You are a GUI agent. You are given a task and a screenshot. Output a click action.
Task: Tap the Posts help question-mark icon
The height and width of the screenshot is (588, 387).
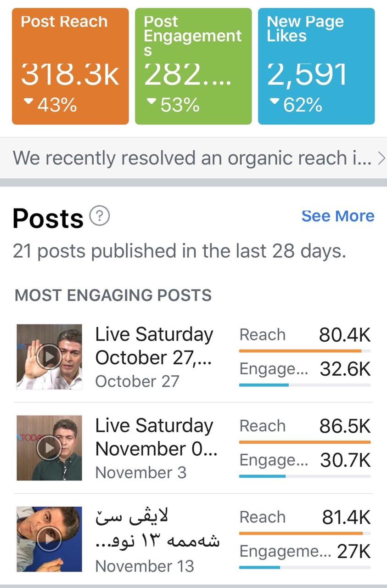[99, 216]
